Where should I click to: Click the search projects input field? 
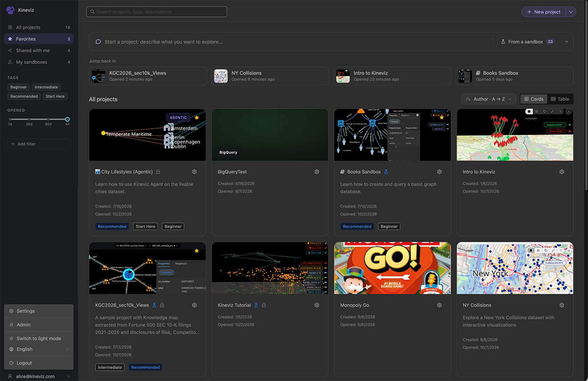click(156, 12)
